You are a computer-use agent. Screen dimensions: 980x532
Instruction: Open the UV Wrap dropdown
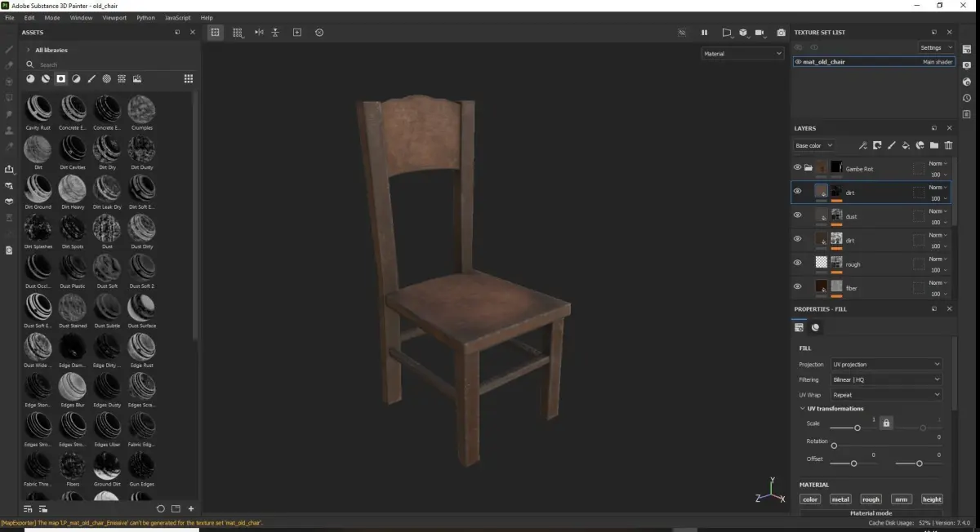click(886, 395)
